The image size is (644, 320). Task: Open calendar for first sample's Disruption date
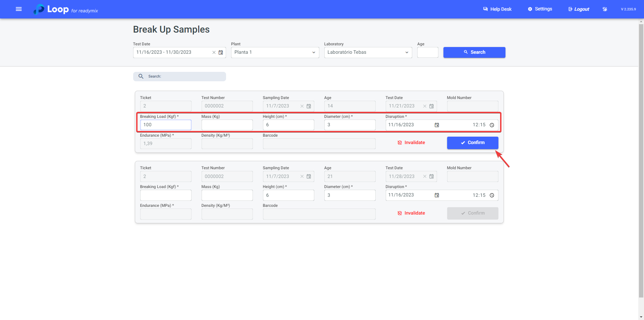coord(437,125)
